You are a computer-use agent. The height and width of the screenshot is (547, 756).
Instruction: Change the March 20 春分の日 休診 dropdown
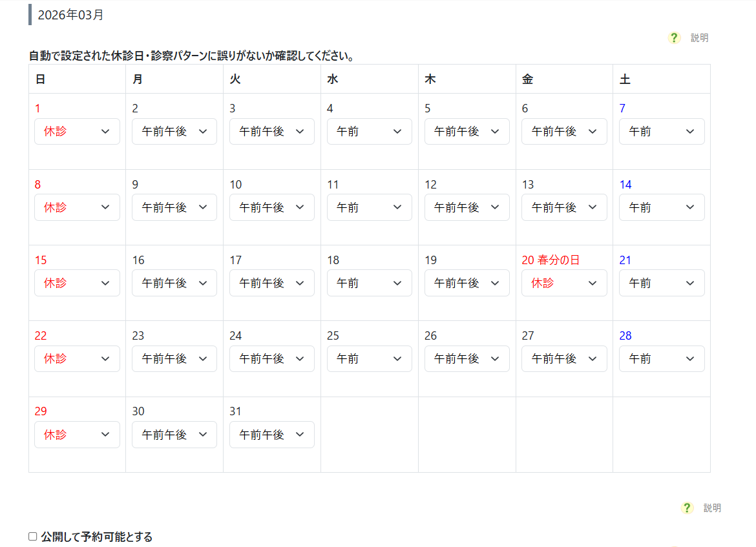(563, 283)
